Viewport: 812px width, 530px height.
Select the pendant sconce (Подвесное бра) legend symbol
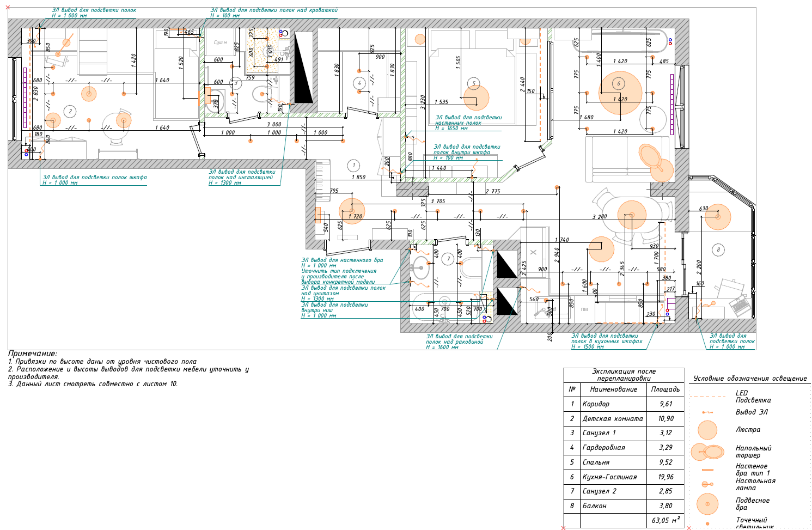pos(707,504)
